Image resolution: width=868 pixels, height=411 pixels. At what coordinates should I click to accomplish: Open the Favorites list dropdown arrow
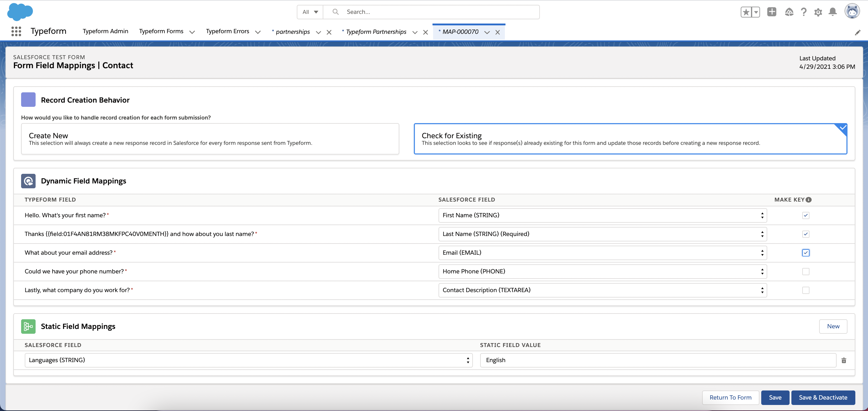pyautogui.click(x=756, y=12)
